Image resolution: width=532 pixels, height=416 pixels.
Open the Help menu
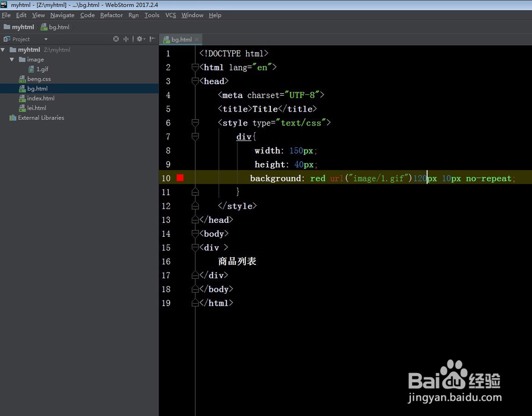click(x=215, y=15)
